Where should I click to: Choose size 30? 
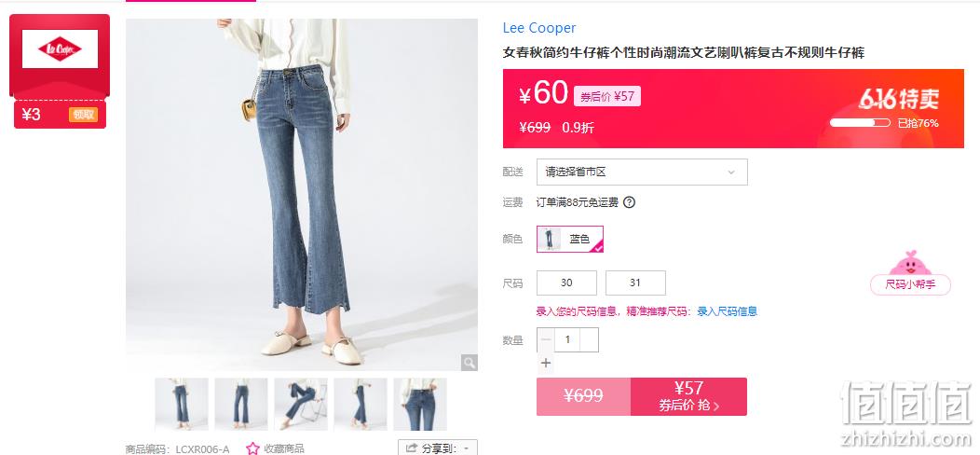(x=567, y=283)
